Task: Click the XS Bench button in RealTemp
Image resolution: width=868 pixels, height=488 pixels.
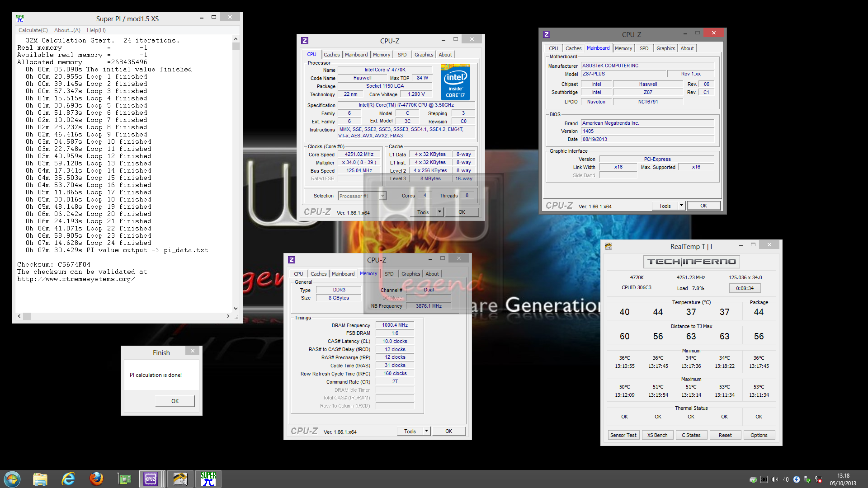Action: click(657, 435)
